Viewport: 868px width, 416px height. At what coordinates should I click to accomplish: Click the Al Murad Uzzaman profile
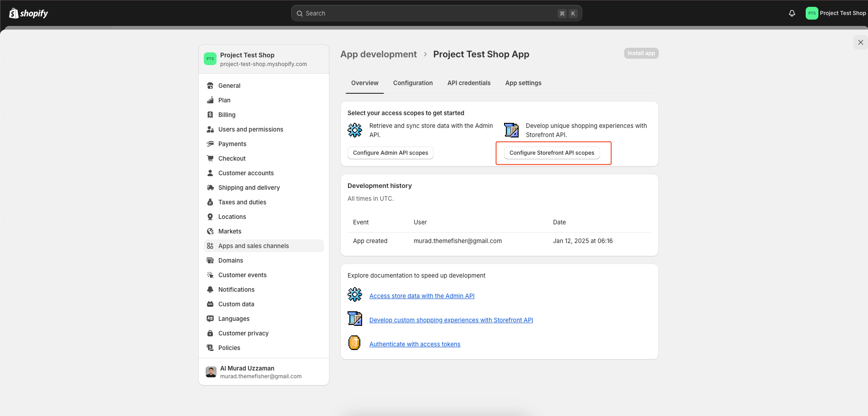[264, 372]
